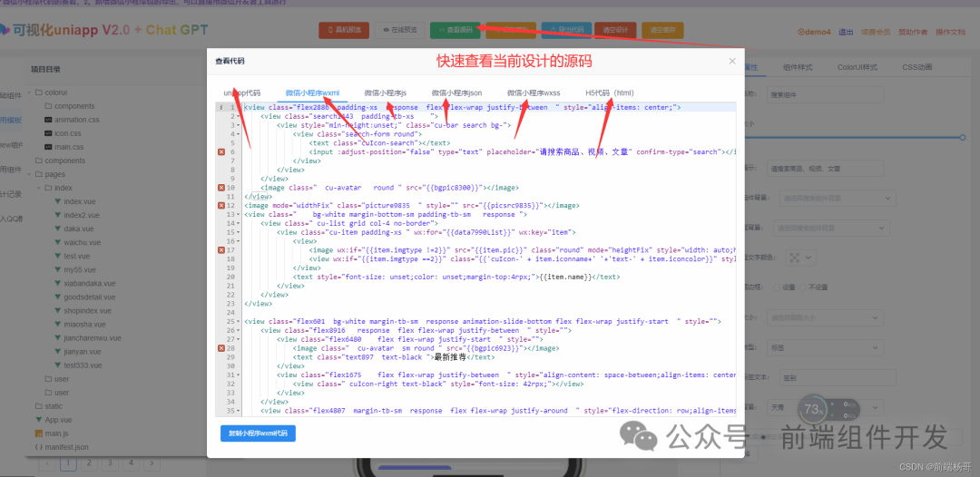Select the 设置 border radio button
Screen dimensions: 980x477
tap(776, 287)
